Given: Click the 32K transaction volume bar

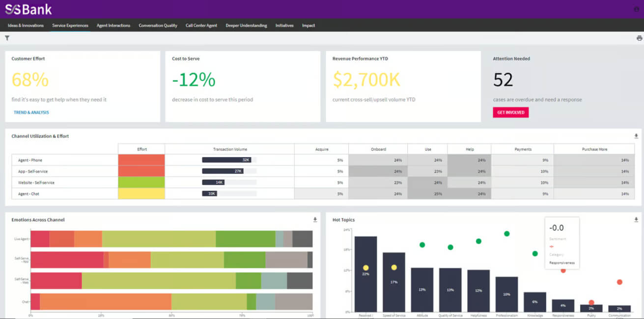Looking at the screenshot, I should 227,160.
